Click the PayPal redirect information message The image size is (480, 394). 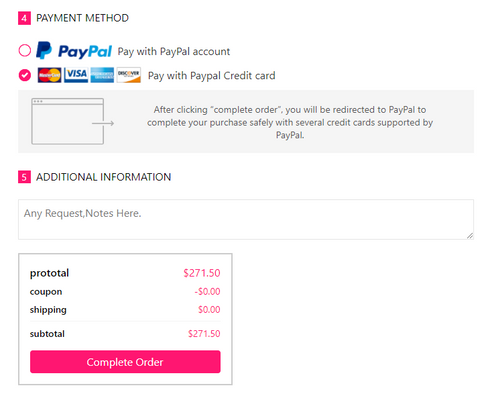point(290,122)
